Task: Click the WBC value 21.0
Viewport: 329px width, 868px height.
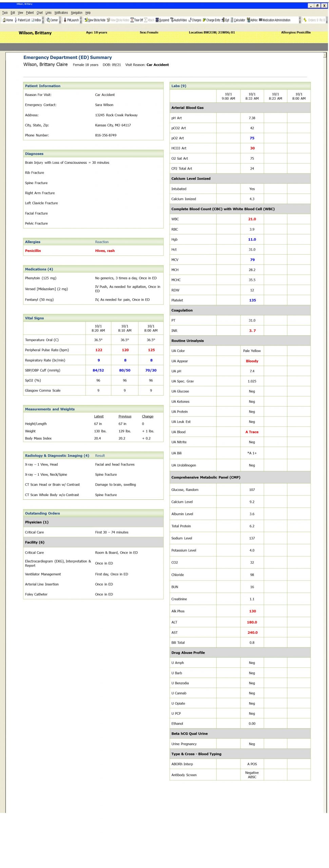Action: click(x=252, y=219)
